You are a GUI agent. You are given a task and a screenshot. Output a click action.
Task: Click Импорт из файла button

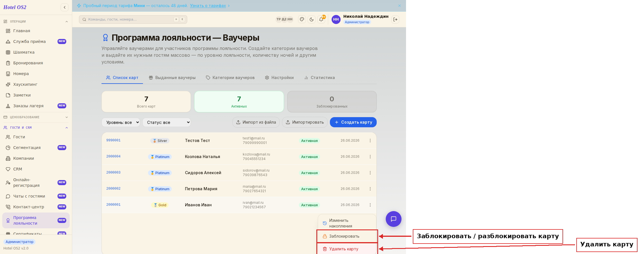pyautogui.click(x=256, y=122)
